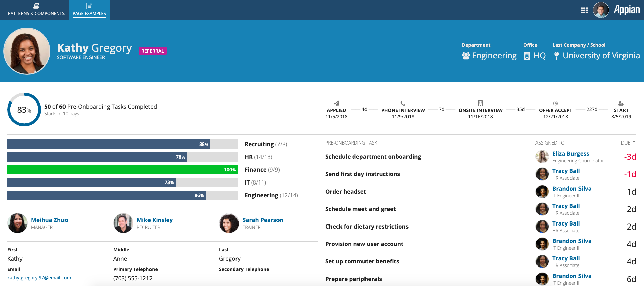Click the user profile avatar in header
Image resolution: width=644 pixels, height=286 pixels.
[601, 10]
